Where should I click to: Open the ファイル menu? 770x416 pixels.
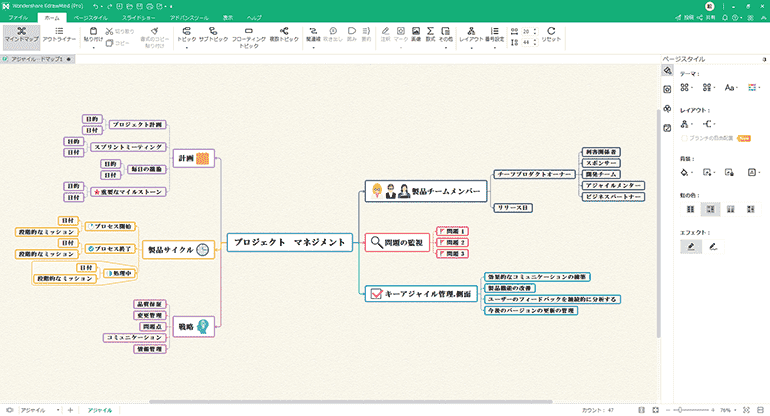pyautogui.click(x=19, y=18)
